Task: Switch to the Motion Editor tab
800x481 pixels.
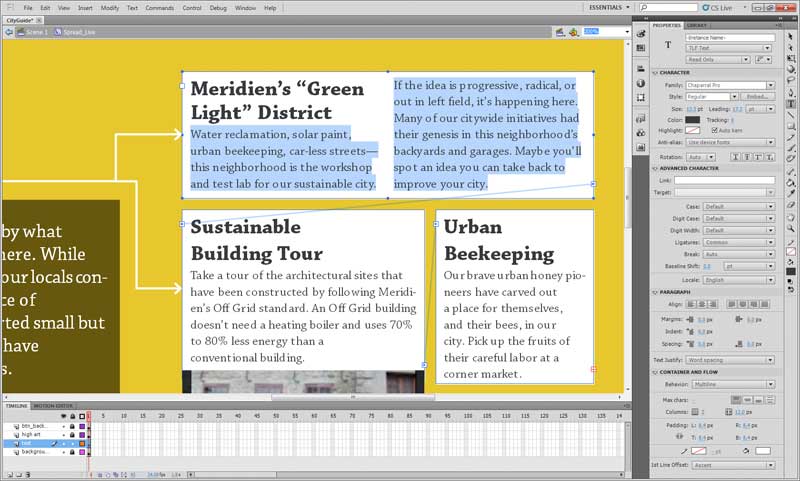Action: coord(53,406)
